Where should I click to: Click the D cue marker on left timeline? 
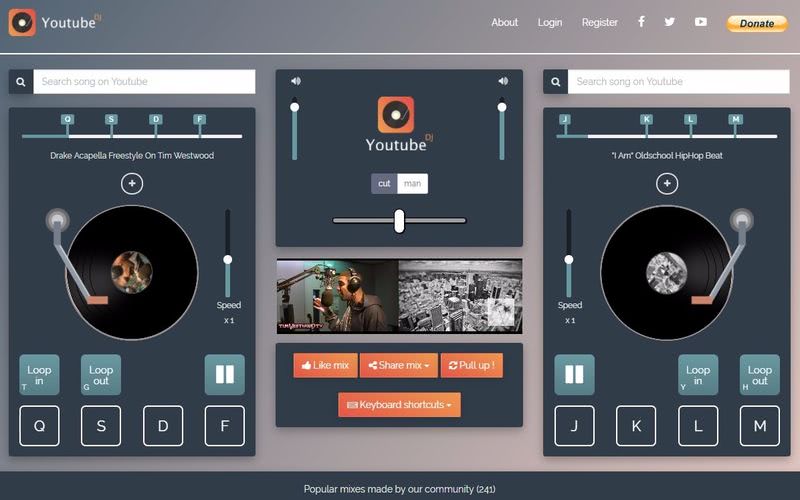(156, 119)
